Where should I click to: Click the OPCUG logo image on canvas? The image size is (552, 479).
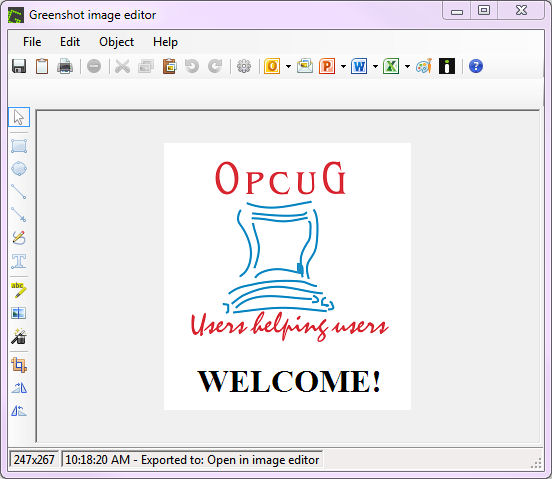tap(287, 276)
